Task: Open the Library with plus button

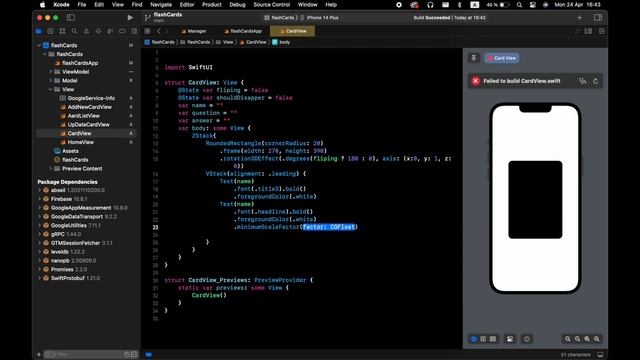Action: [580, 18]
